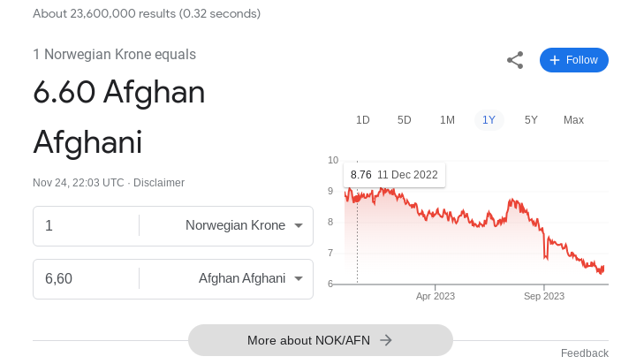644x364 pixels.
Task: Switch chart to 5D range
Action: click(404, 120)
